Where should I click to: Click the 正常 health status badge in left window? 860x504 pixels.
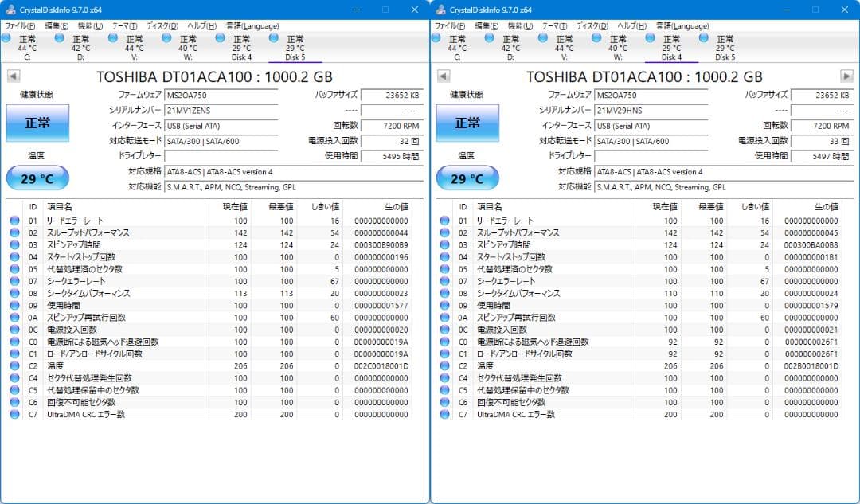pyautogui.click(x=37, y=123)
